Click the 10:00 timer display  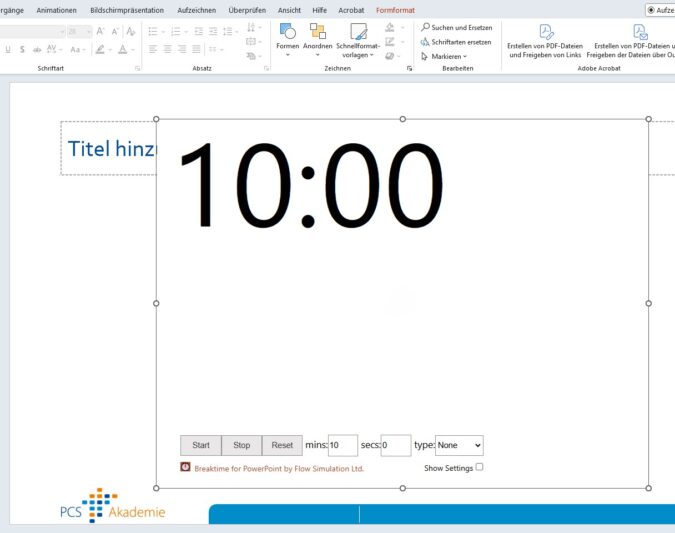point(311,186)
